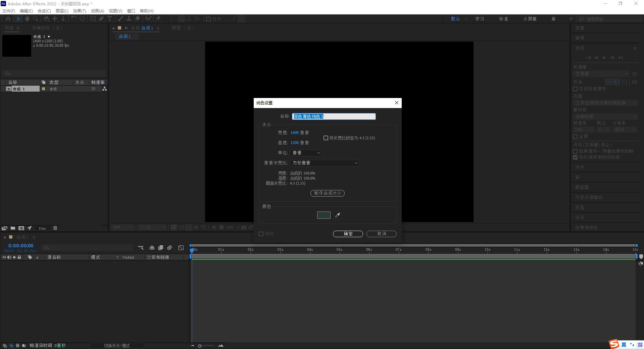Open the Graph Editor in timeline

click(x=181, y=248)
